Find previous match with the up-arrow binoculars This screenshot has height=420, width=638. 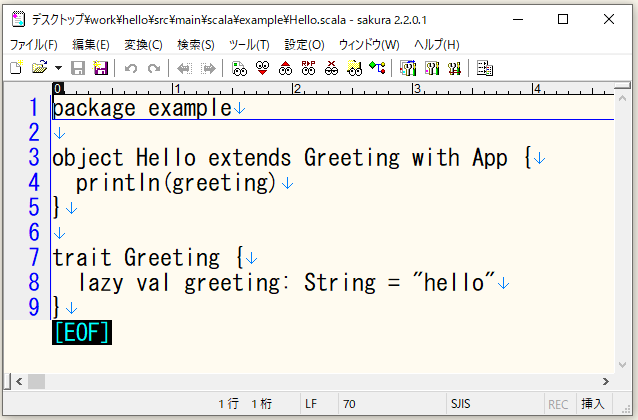(x=285, y=68)
